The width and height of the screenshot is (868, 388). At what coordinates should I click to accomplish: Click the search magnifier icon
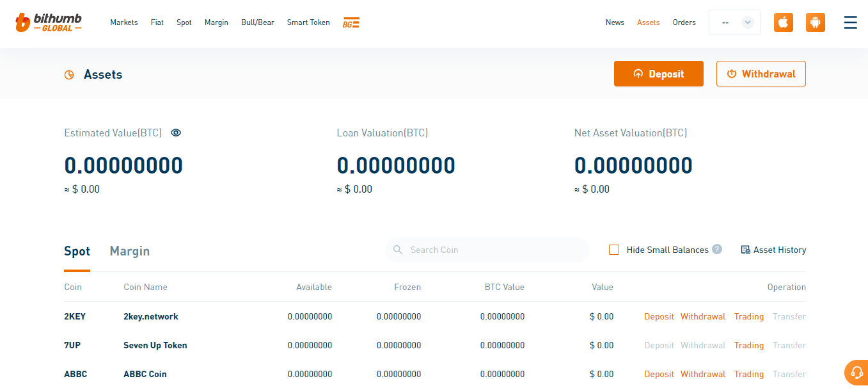pos(398,250)
